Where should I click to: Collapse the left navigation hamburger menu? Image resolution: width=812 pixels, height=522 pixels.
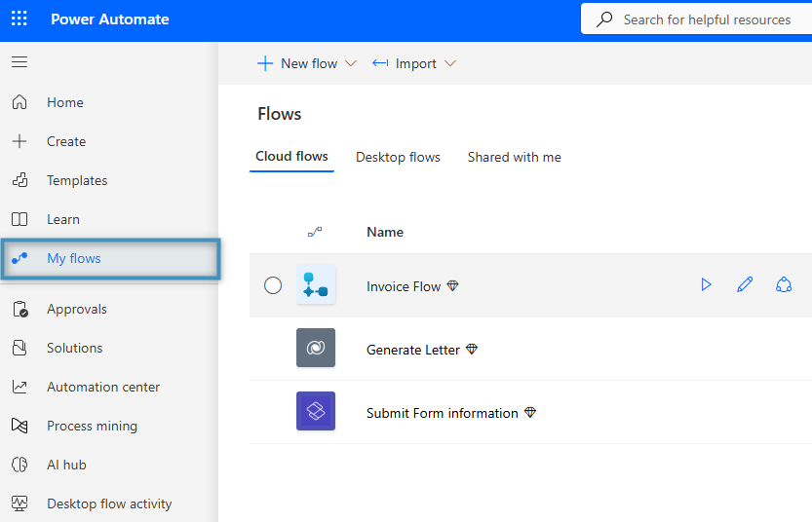pos(19,62)
